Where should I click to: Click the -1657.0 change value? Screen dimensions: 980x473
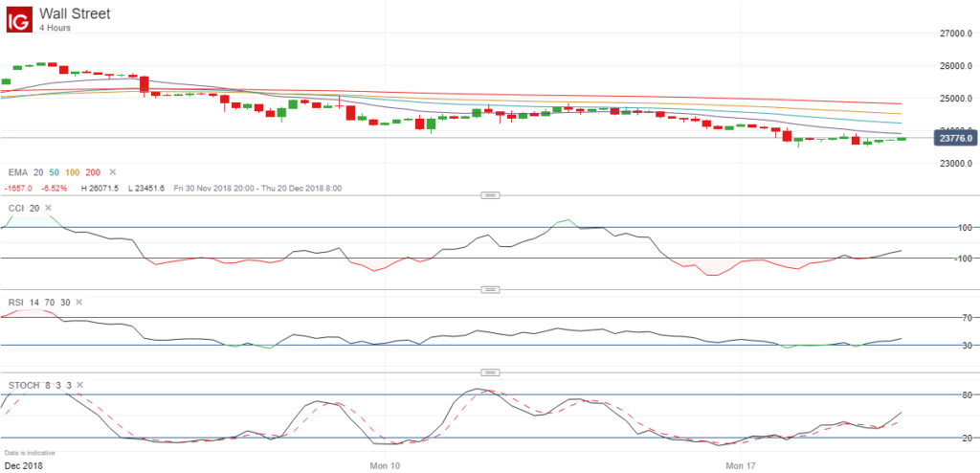(19, 188)
